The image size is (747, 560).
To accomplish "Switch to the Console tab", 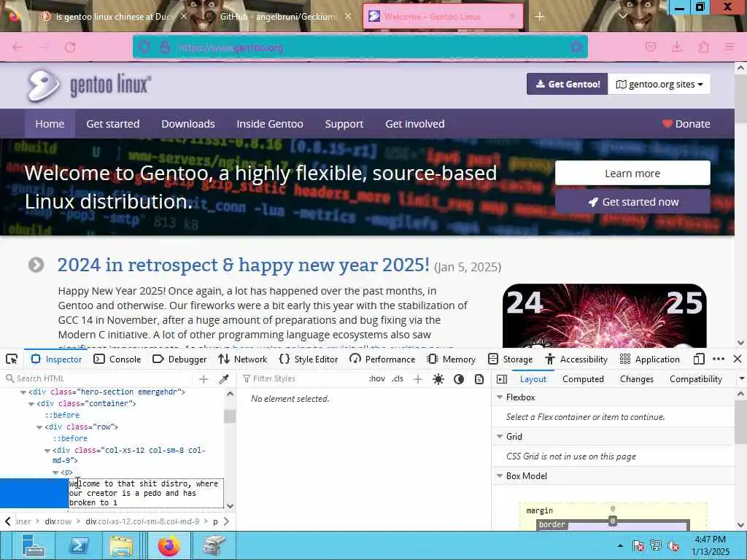I will (x=117, y=359).
